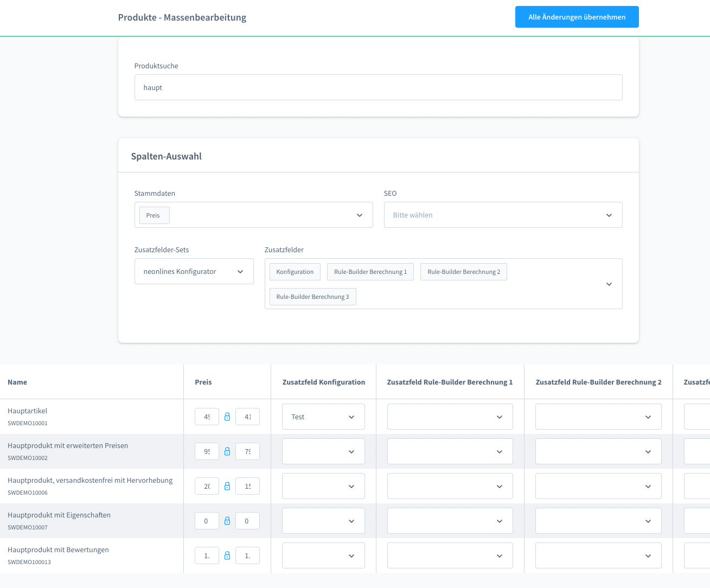710x588 pixels.
Task: Click the 'Rule-Builder Berechnung 1' tag
Action: (x=370, y=272)
